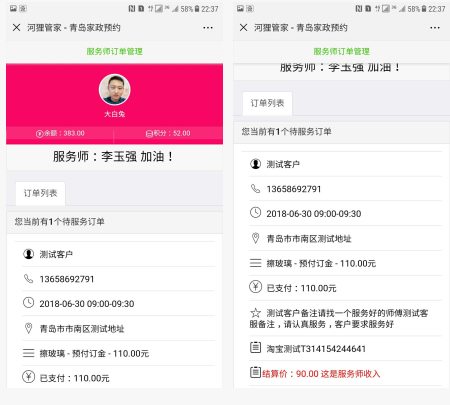Click the balance coin icon 余额 383.00

[39, 134]
